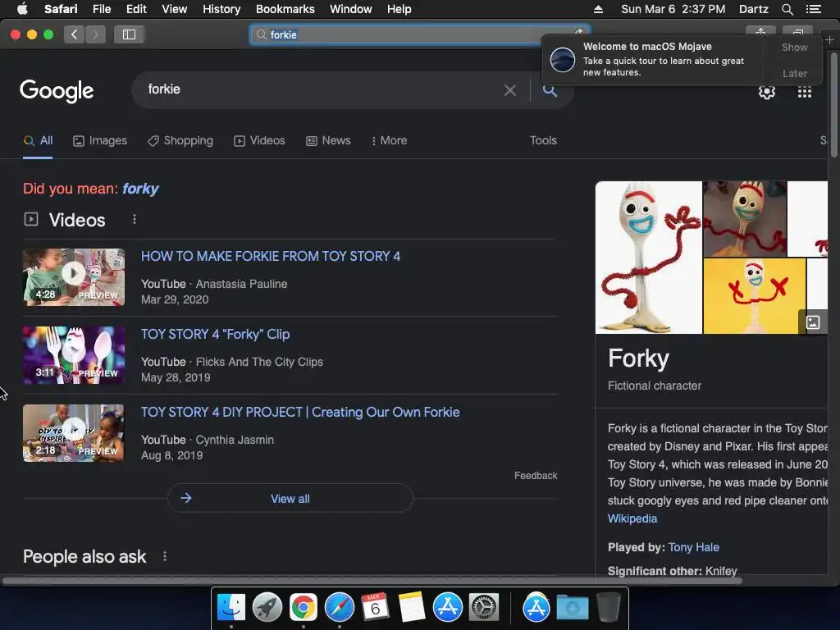Open the Wikipedia link for Forky
The width and height of the screenshot is (840, 630).
632,518
